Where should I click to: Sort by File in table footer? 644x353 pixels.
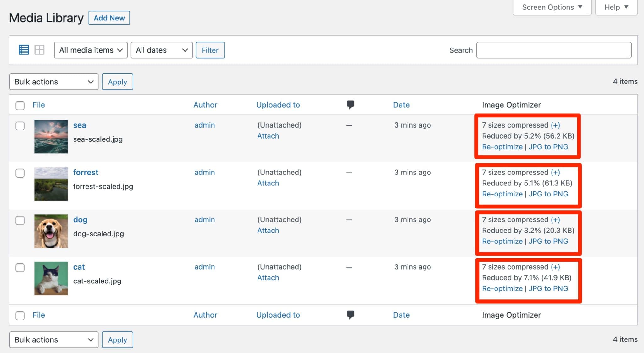(x=39, y=315)
